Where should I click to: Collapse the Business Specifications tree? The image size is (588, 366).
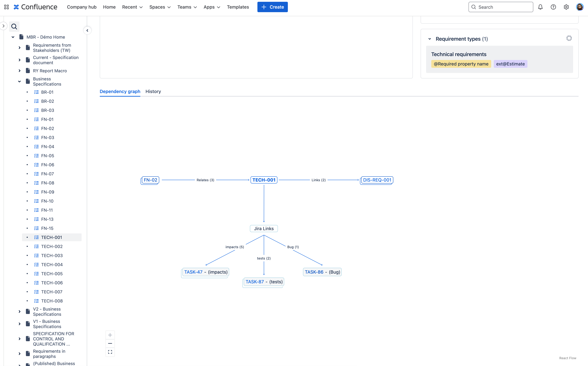tap(19, 81)
